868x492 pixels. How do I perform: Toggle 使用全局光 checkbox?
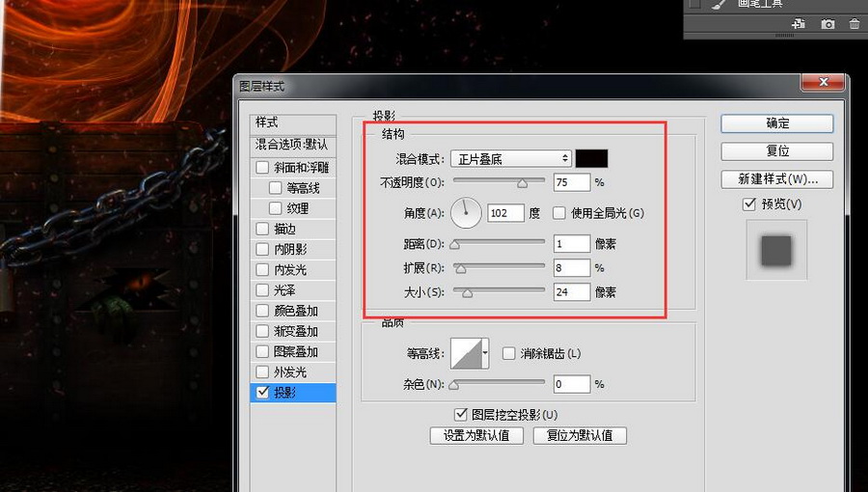[x=559, y=213]
